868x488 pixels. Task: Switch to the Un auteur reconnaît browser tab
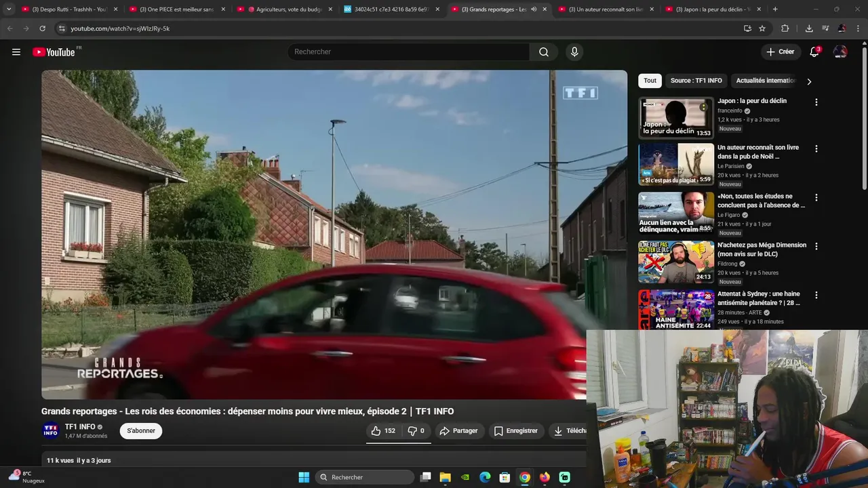click(605, 9)
